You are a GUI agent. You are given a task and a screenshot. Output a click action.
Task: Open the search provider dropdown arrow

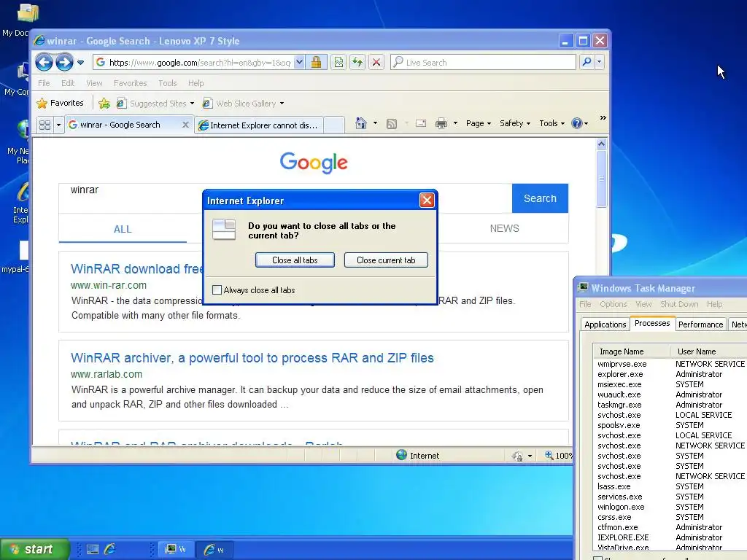pos(600,62)
